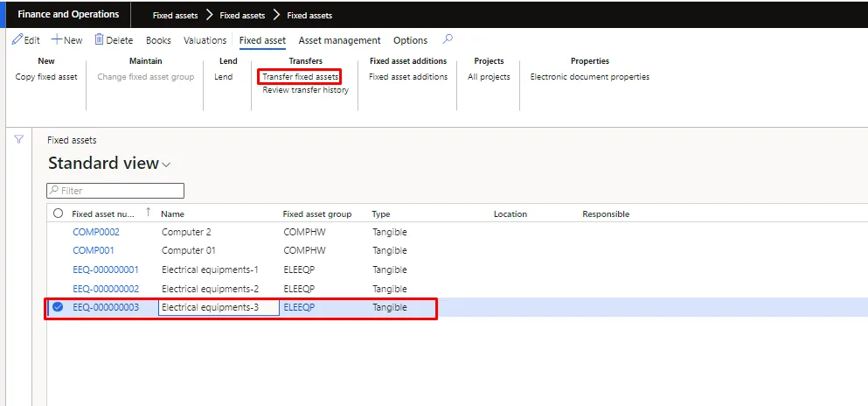The width and height of the screenshot is (868, 406).
Task: Open All projects
Action: pos(489,77)
